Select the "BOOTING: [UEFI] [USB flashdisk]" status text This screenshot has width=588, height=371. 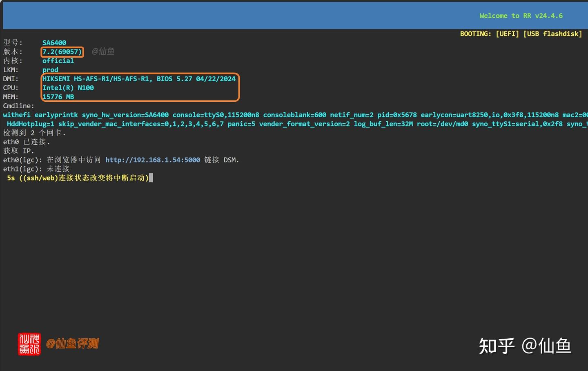[521, 34]
